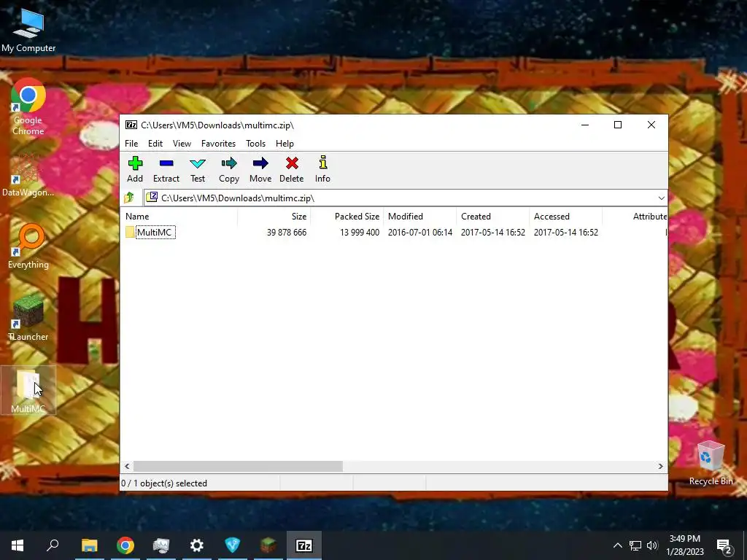The height and width of the screenshot is (560, 747).
Task: Open File Explorer from the taskbar
Action: (89, 545)
